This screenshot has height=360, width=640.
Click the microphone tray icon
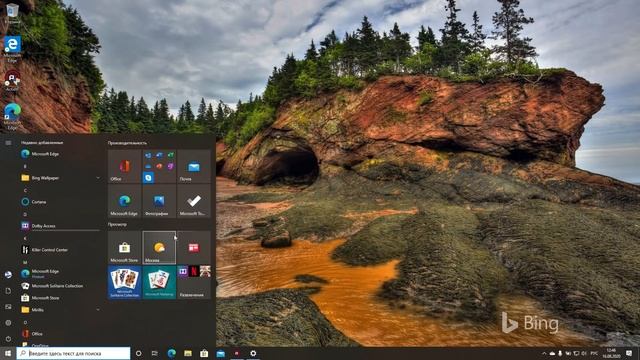coord(560,353)
